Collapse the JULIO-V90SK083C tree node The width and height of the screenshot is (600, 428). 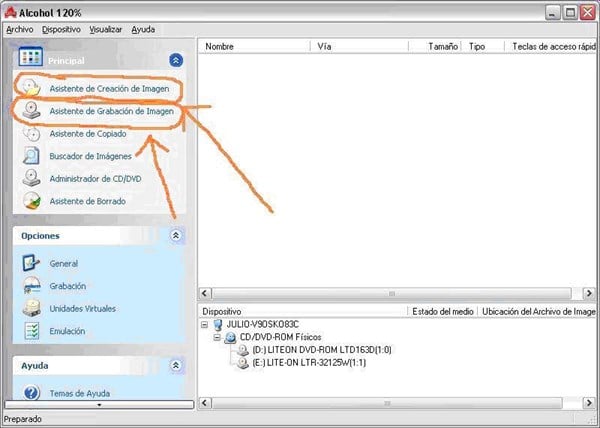tap(205, 325)
